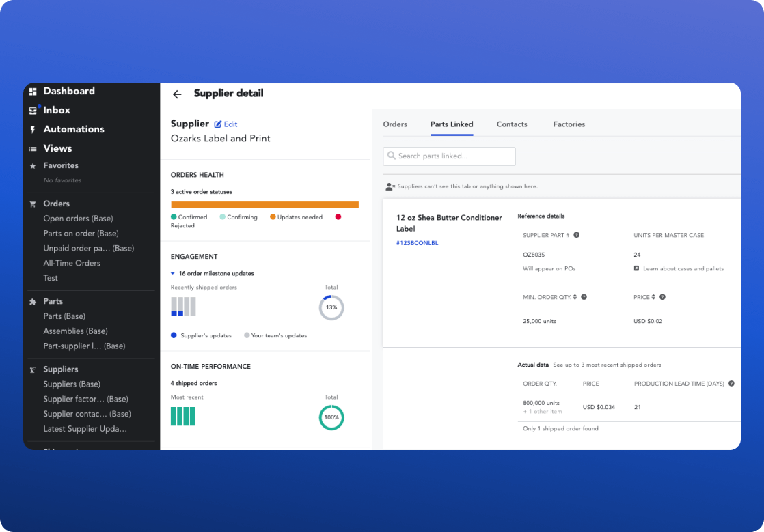Screen dimensions: 764x532
Task: Click the orange orders health status bar
Action: [x=264, y=205]
